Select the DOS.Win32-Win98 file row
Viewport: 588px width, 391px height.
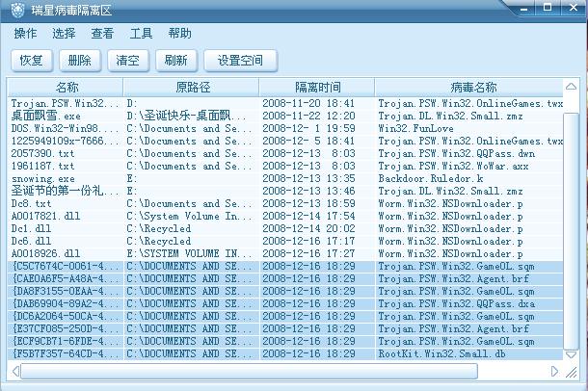pos(285,128)
